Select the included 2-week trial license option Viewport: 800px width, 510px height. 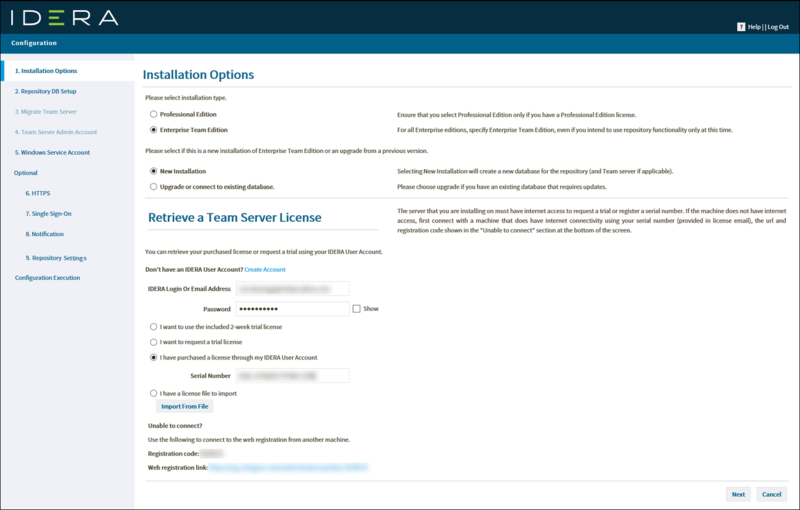tap(154, 327)
